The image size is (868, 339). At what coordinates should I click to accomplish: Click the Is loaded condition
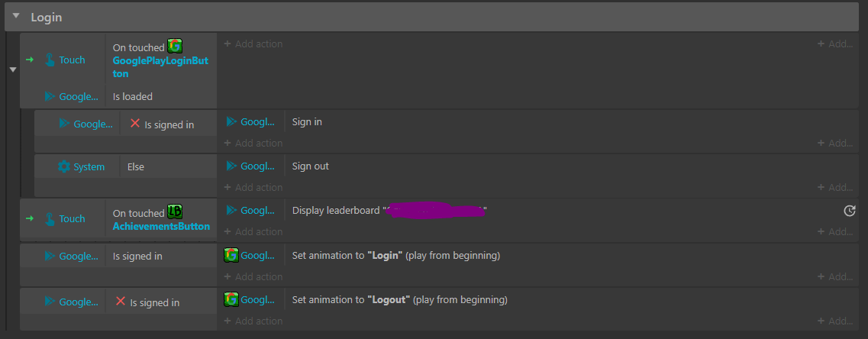(133, 97)
